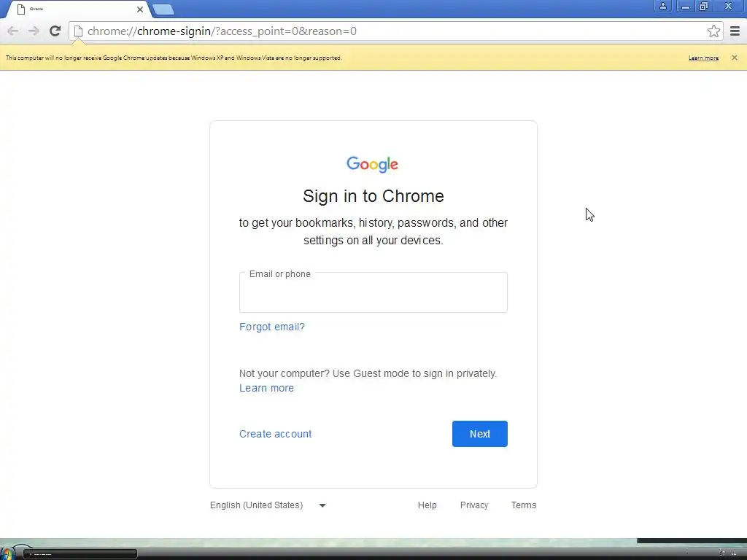Reload the page with the refresh icon

(x=55, y=31)
